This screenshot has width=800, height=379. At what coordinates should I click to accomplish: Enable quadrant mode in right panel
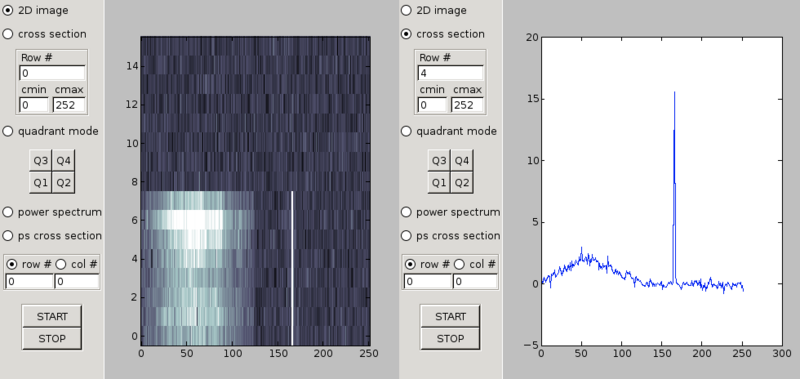coord(406,131)
